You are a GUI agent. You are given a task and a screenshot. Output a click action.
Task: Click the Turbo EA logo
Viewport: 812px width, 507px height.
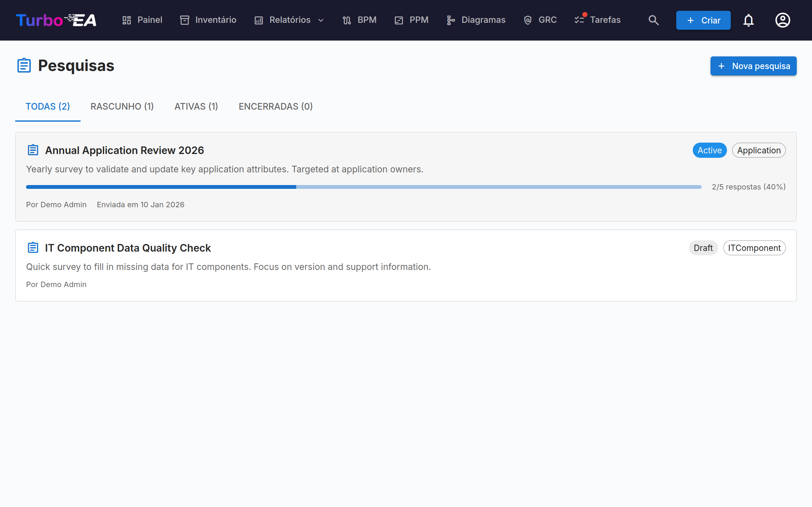coord(56,20)
